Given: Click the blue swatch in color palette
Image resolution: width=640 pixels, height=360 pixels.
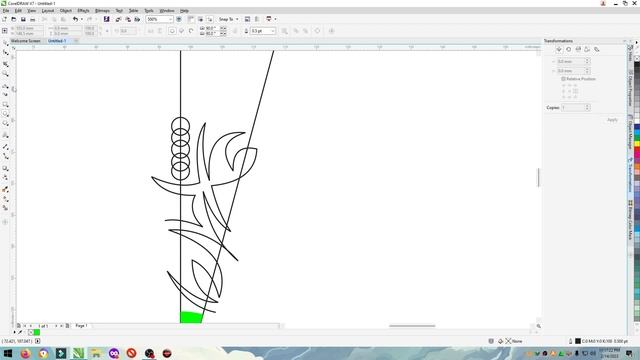Looking at the screenshot, I should pyautogui.click(x=637, y=128).
